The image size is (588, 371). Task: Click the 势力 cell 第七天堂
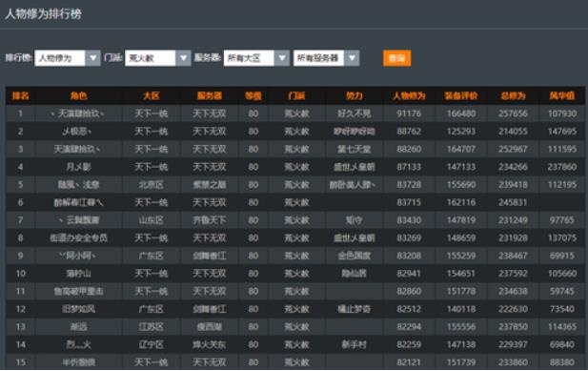354,150
